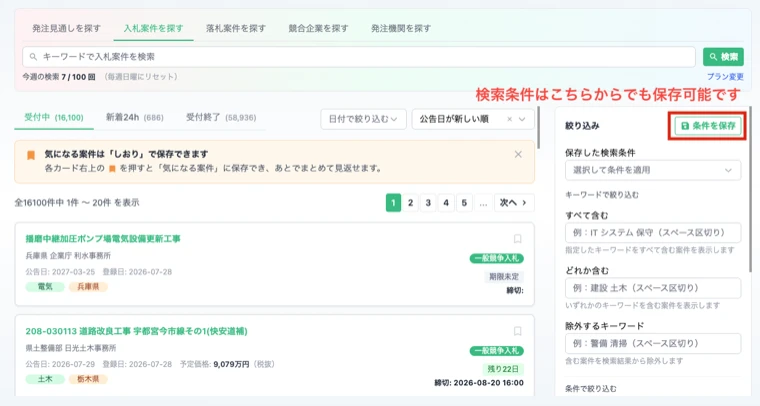
Task: Open 選択して条件を適用 saved conditions dropdown
Action: (653, 170)
